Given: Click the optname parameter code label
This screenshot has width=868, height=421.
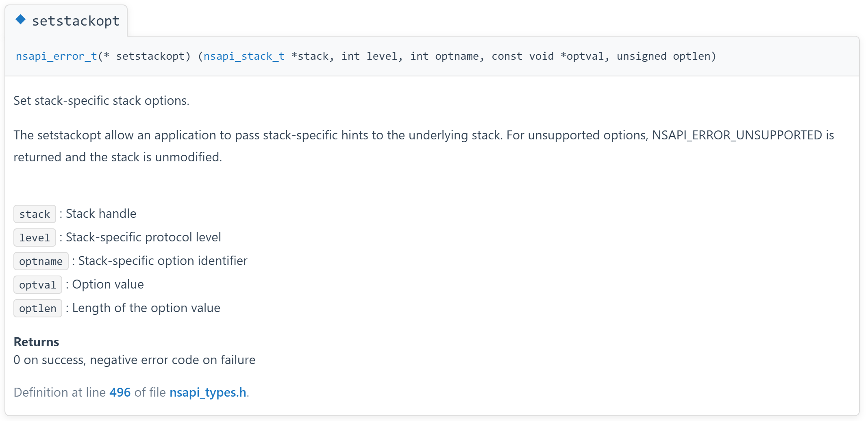Looking at the screenshot, I should (x=41, y=261).
